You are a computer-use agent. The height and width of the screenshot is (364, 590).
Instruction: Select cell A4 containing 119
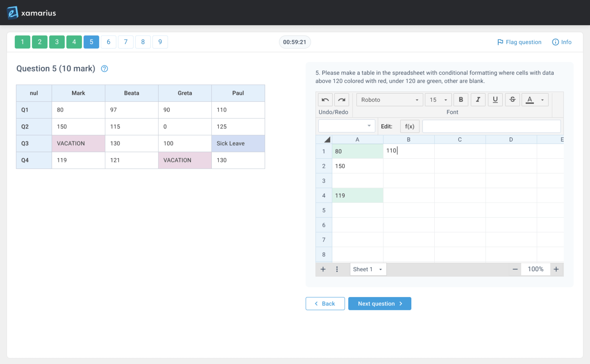357,195
